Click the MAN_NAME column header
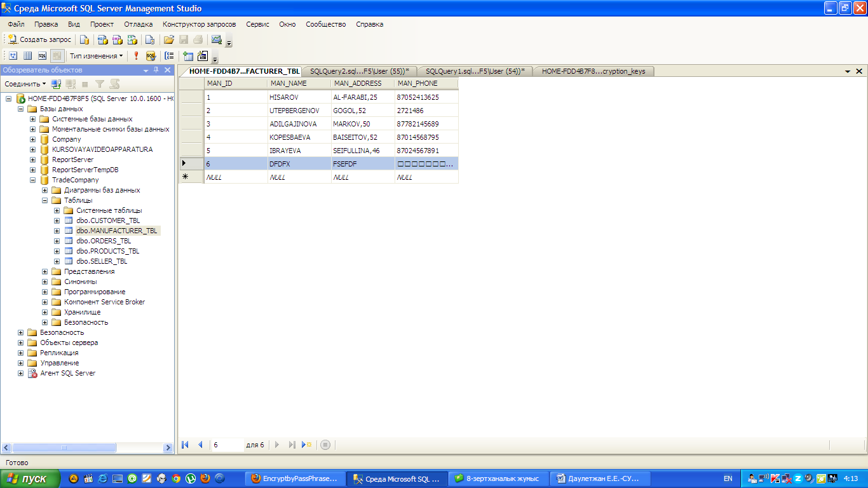The height and width of the screenshot is (488, 868). [x=299, y=83]
